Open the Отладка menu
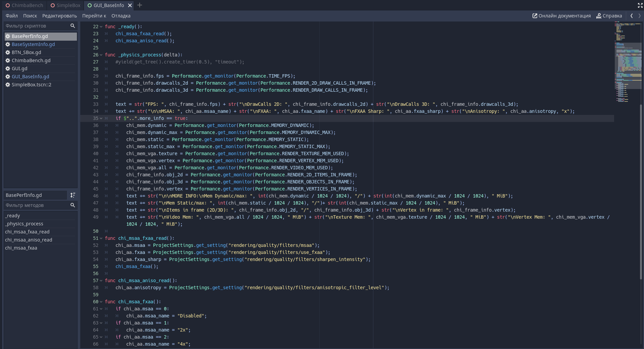The image size is (644, 349). 121,16
